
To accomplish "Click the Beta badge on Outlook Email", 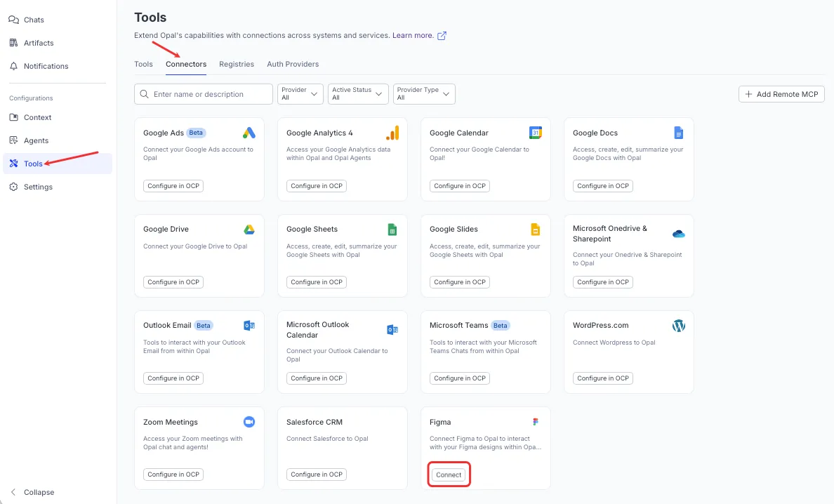I will (x=204, y=326).
